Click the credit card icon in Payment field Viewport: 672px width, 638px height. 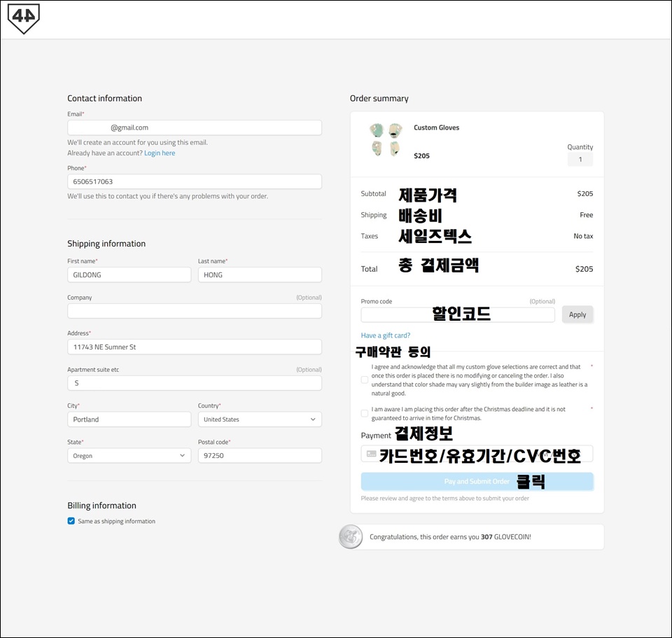pos(372,454)
